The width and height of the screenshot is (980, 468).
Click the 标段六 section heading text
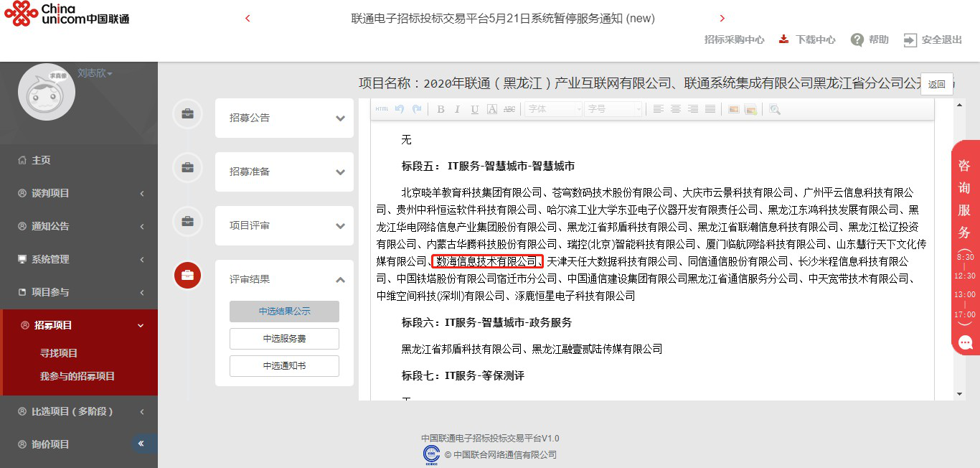point(486,323)
